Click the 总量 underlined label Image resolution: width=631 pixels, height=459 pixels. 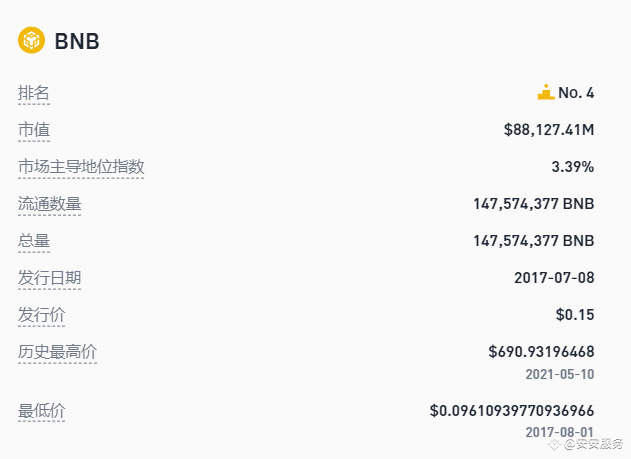click(34, 241)
